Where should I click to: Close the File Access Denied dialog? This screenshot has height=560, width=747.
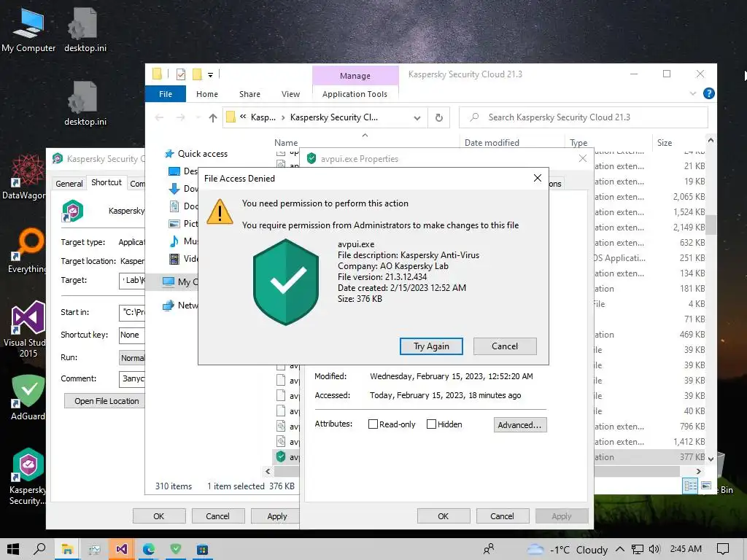tap(538, 178)
